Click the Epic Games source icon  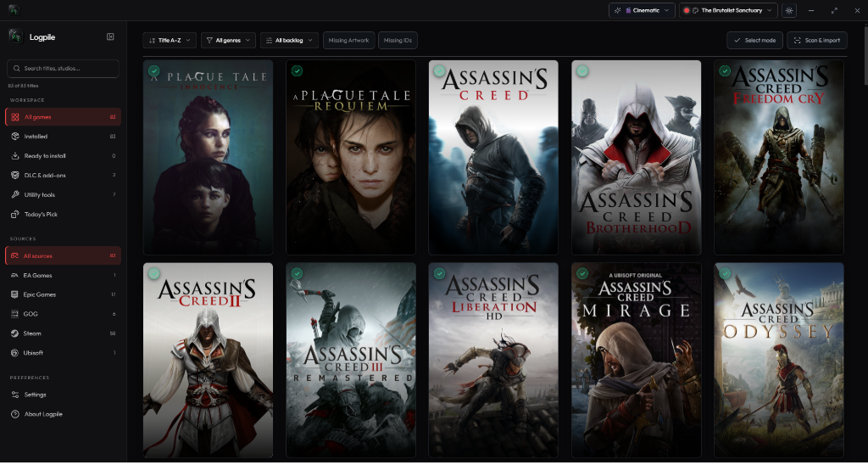[x=15, y=294]
